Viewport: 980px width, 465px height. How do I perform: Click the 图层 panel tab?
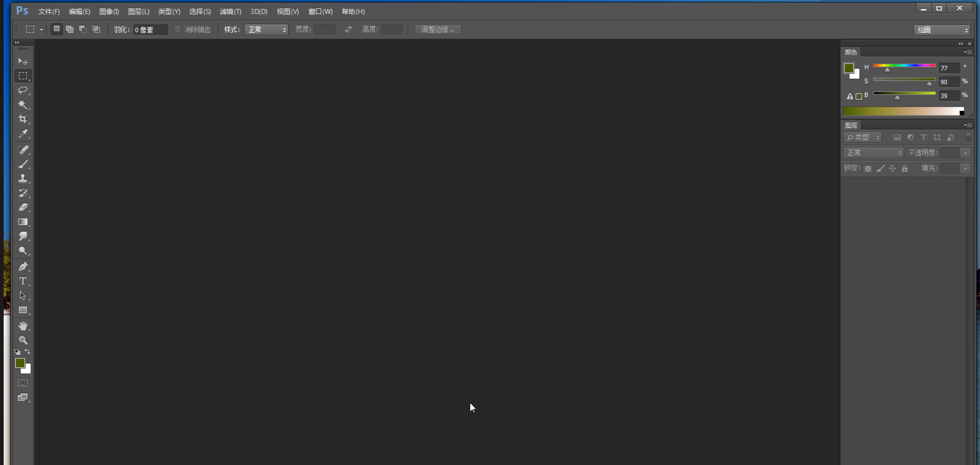pyautogui.click(x=851, y=125)
